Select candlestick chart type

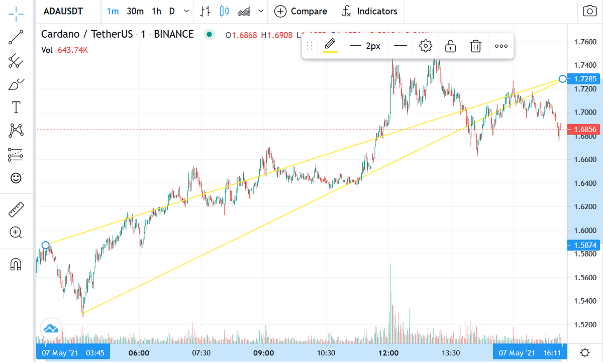pyautogui.click(x=224, y=11)
